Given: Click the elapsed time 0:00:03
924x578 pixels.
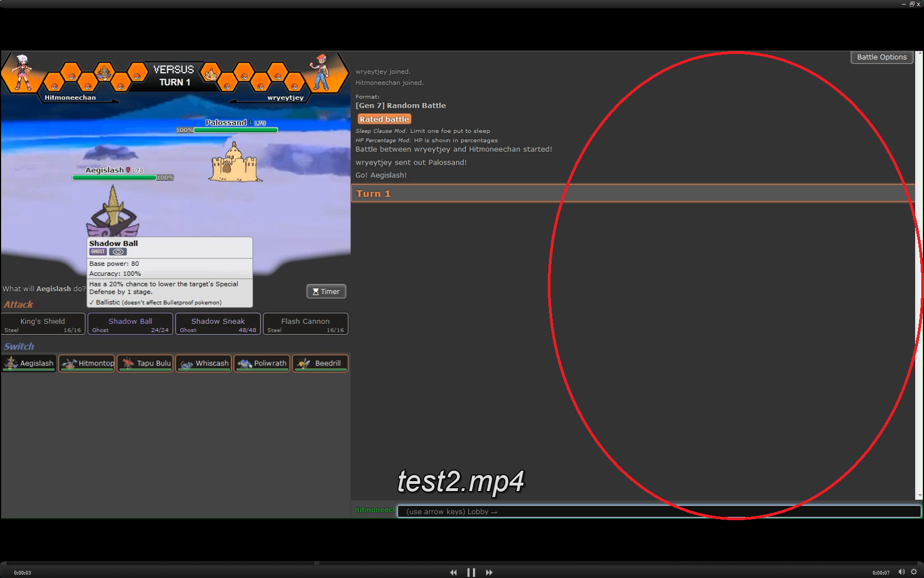Looking at the screenshot, I should (23, 573).
